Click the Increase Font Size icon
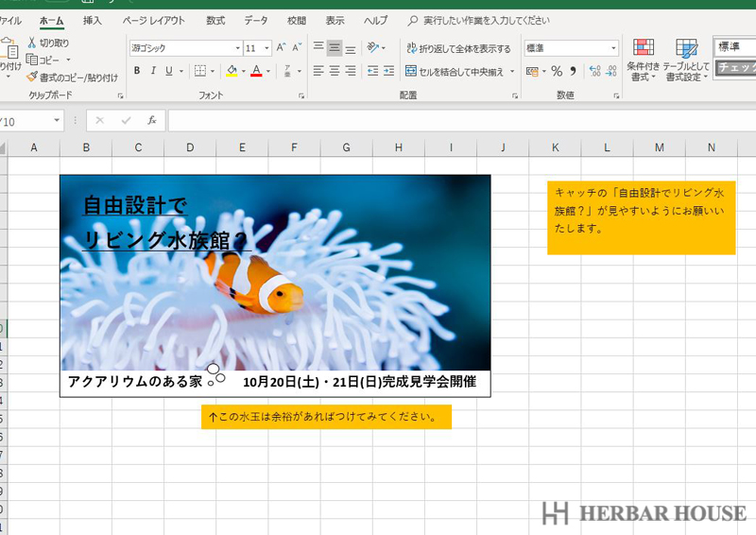 (281, 47)
